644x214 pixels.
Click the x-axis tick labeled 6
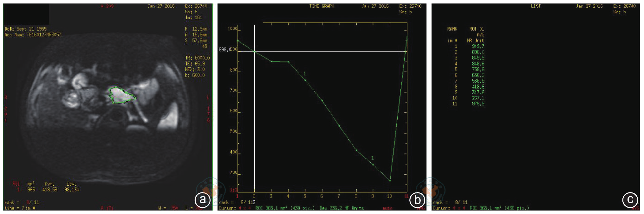[322, 196]
